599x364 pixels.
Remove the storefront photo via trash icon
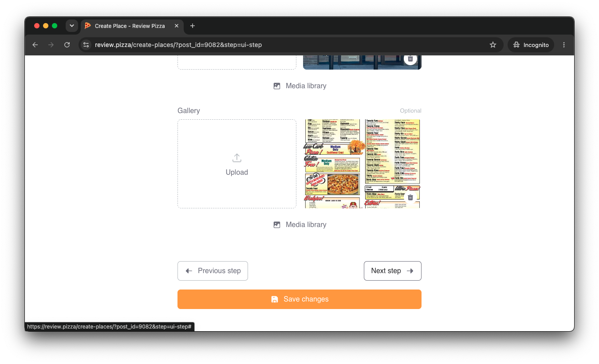[x=410, y=59]
